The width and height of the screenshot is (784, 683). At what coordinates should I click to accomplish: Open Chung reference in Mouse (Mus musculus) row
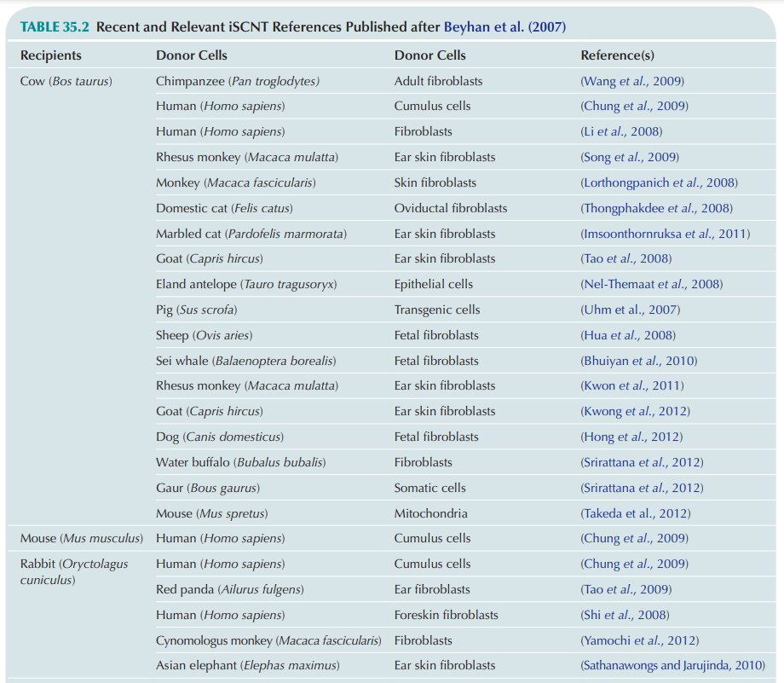[x=635, y=538]
